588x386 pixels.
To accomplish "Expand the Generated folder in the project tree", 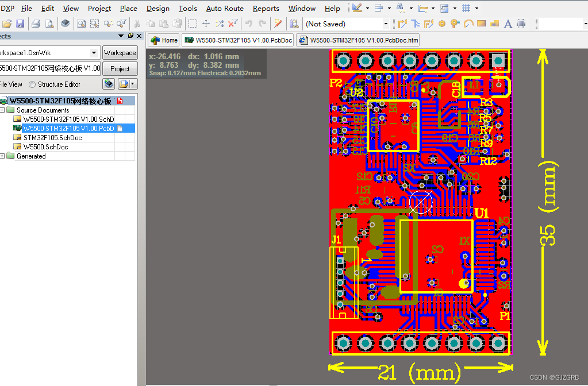I will pyautogui.click(x=3, y=156).
